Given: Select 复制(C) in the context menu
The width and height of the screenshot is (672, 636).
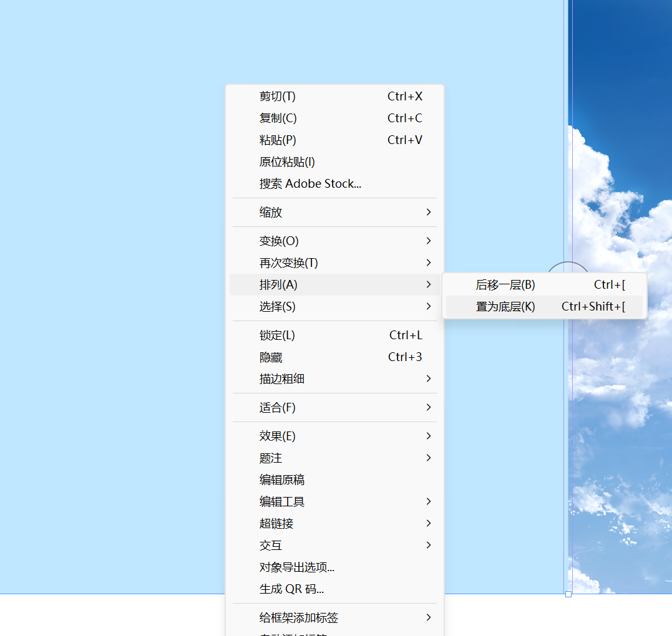Looking at the screenshot, I should (x=278, y=118).
